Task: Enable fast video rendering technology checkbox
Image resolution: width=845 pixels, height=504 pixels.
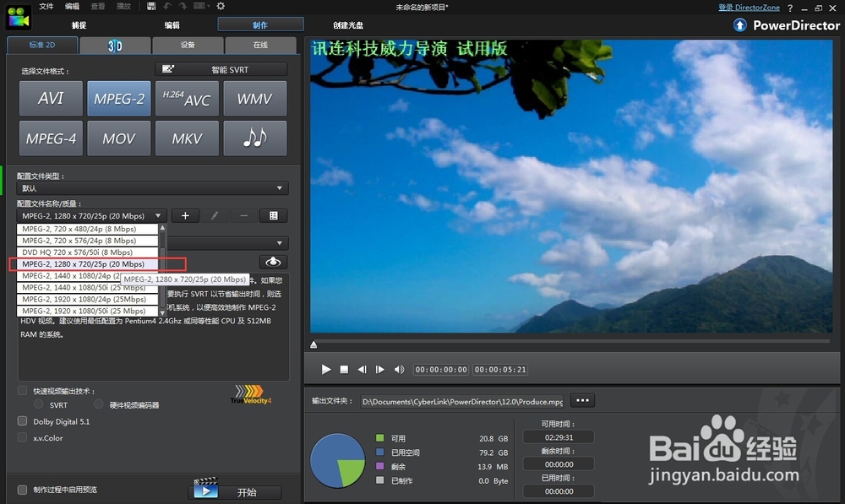Action: tap(22, 390)
